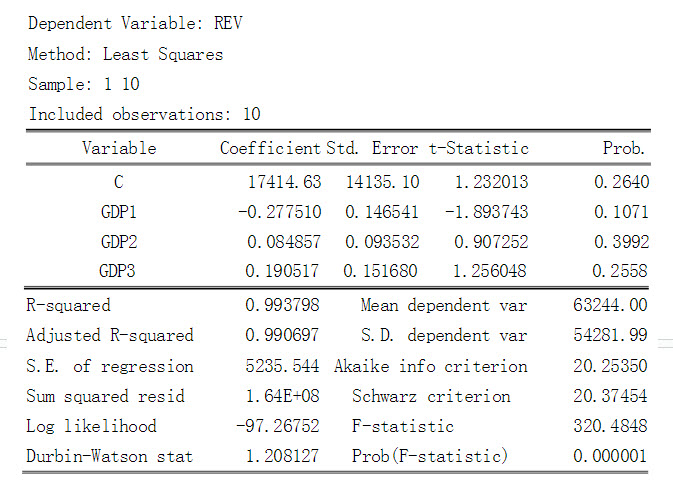Click the Variable column header
Image resolution: width=673 pixels, height=483 pixels.
pyautogui.click(x=119, y=149)
